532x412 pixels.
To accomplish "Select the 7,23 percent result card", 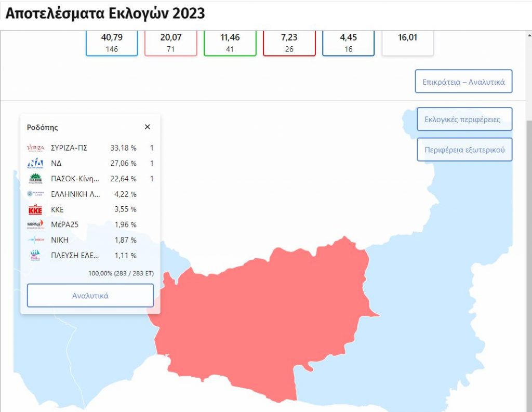I will (x=289, y=43).
